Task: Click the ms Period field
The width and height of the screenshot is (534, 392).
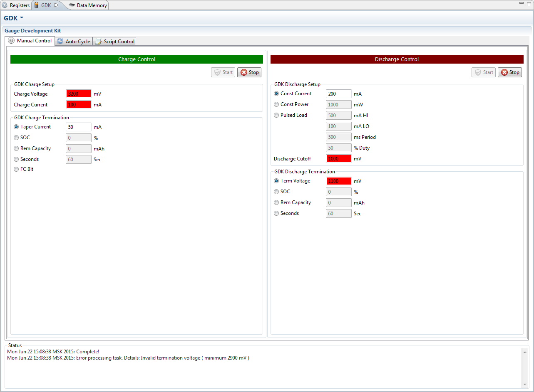Action: point(339,137)
